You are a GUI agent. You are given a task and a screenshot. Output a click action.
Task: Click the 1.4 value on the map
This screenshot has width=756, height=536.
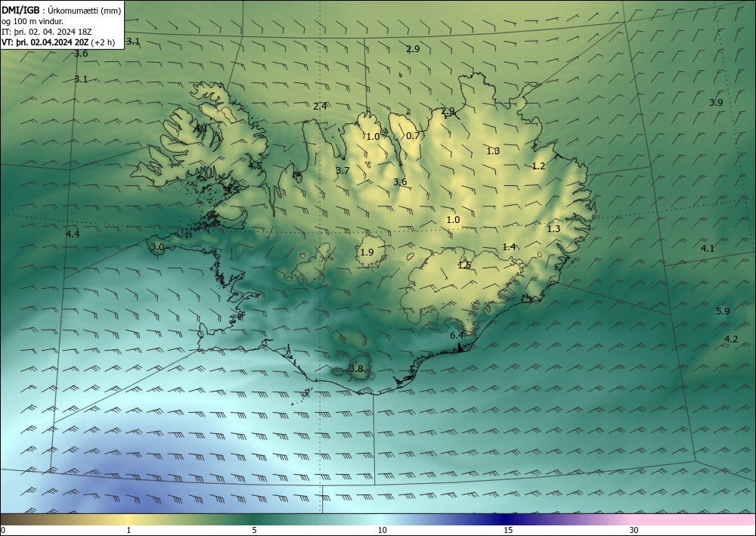click(x=509, y=246)
